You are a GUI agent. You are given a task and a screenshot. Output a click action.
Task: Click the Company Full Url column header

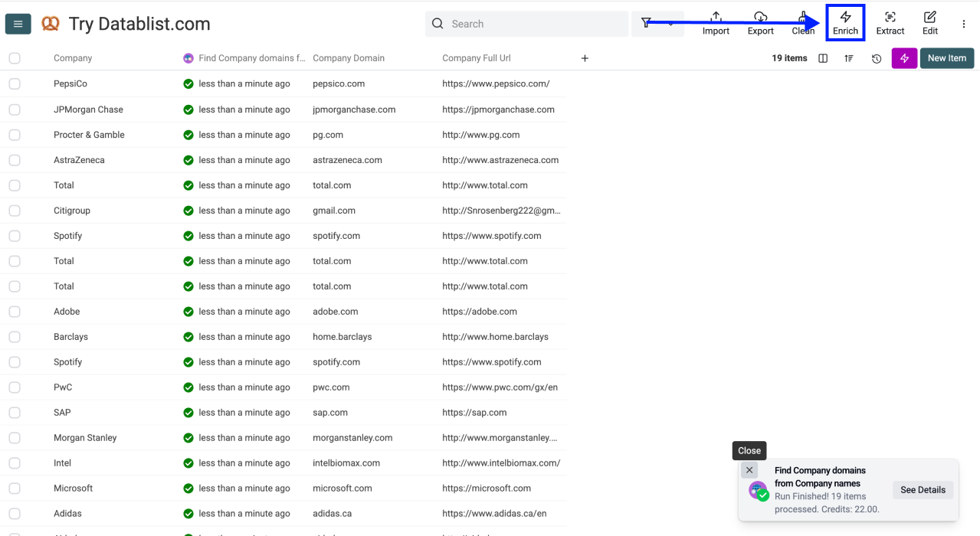(476, 58)
